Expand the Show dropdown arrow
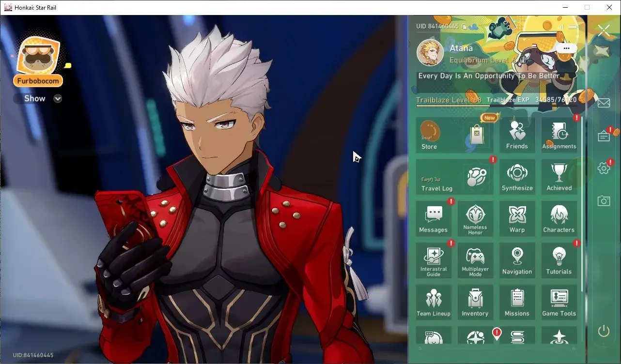621x364 pixels. click(58, 99)
